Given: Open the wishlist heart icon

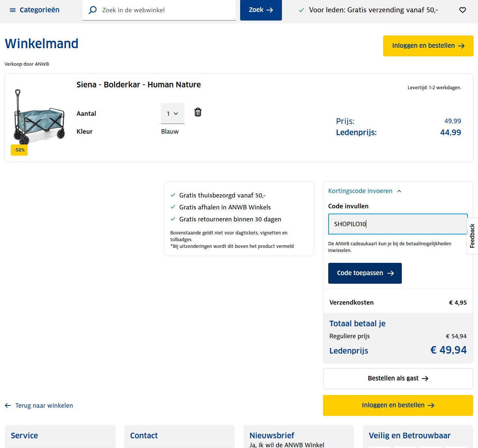Looking at the screenshot, I should pos(463,10).
